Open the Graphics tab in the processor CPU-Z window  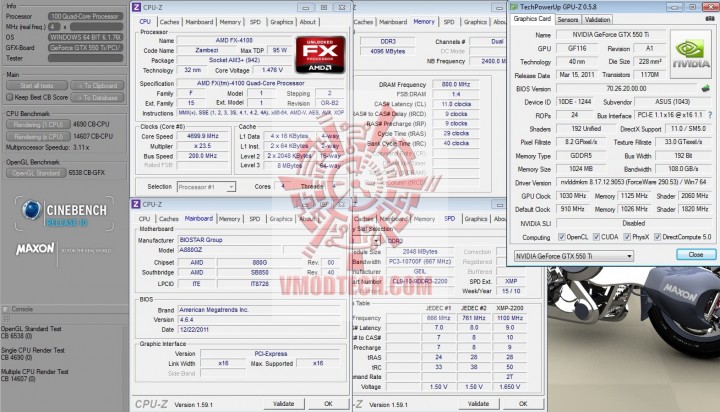coord(281,22)
